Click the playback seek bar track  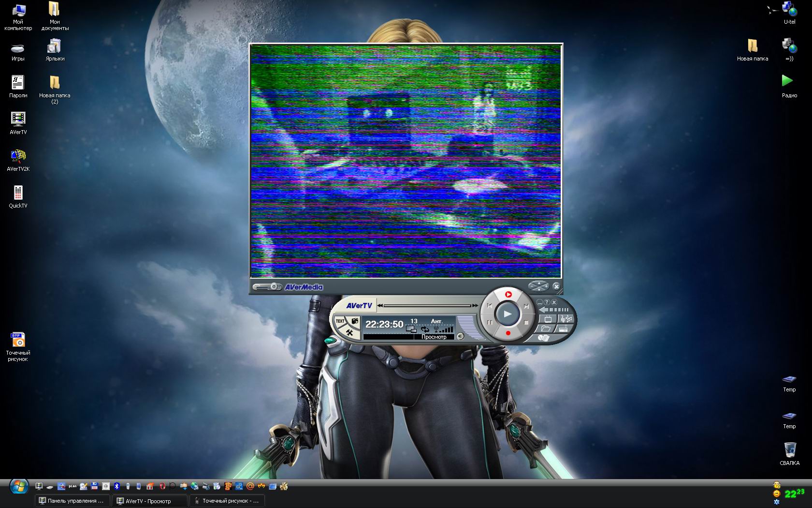click(x=427, y=306)
